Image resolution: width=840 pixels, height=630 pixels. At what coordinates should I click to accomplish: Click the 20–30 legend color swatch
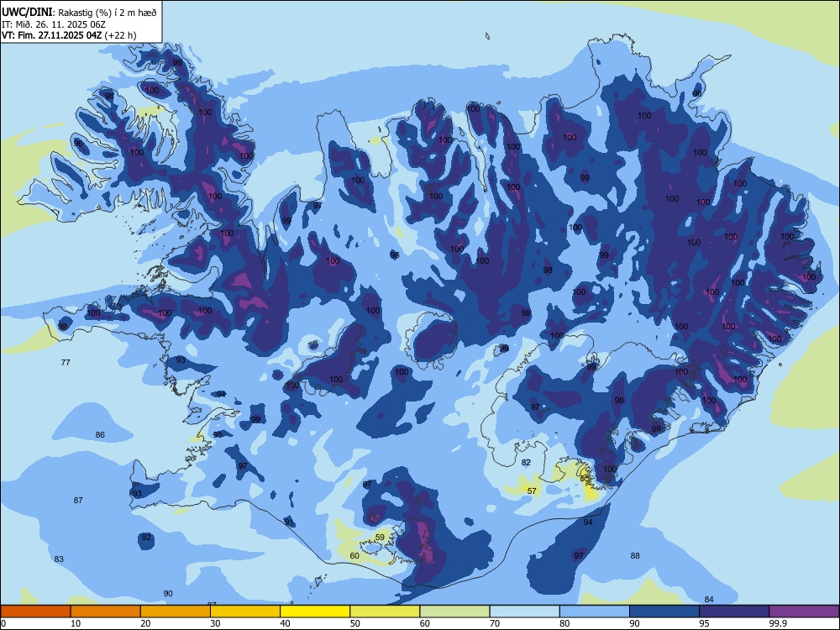click(x=176, y=612)
